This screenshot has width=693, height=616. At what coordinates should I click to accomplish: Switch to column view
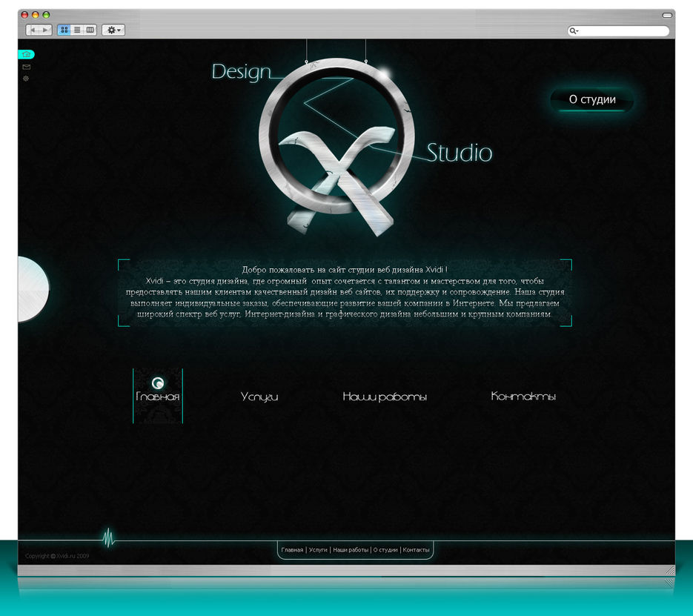(90, 30)
